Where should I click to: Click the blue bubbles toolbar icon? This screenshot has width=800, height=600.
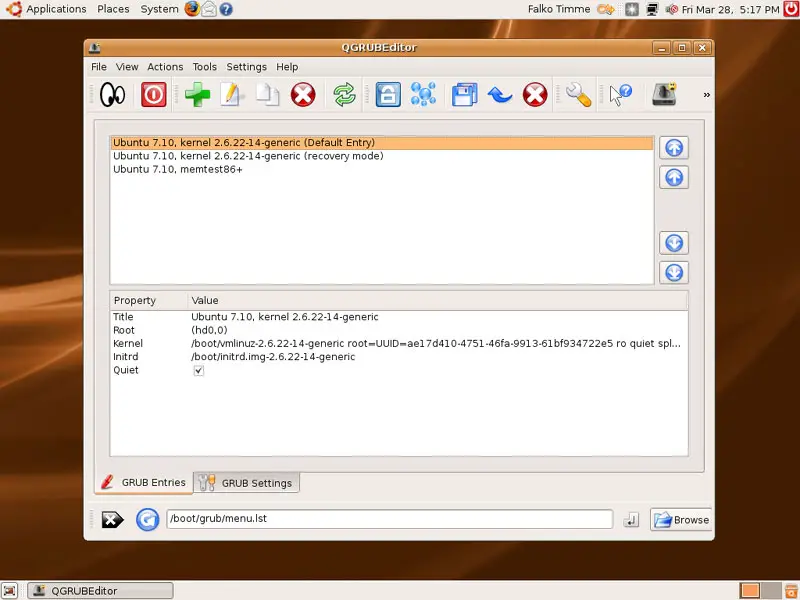(x=423, y=95)
